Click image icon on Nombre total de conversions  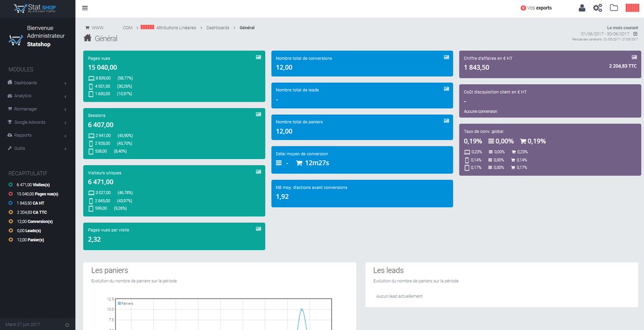coord(447,57)
